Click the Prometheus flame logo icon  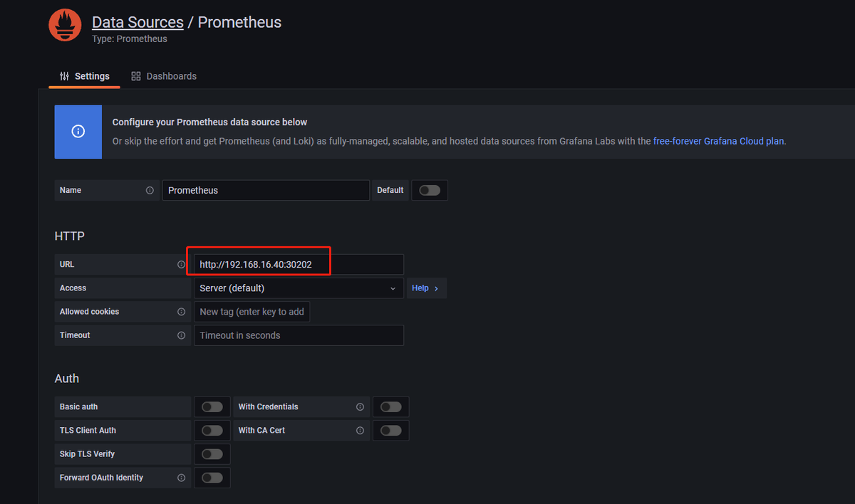click(x=65, y=25)
